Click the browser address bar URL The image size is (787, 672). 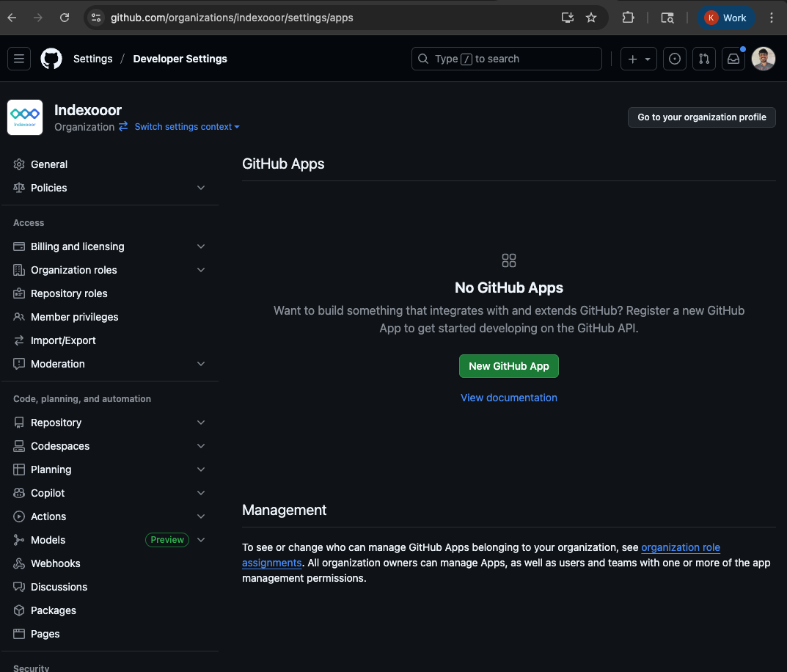tap(232, 18)
